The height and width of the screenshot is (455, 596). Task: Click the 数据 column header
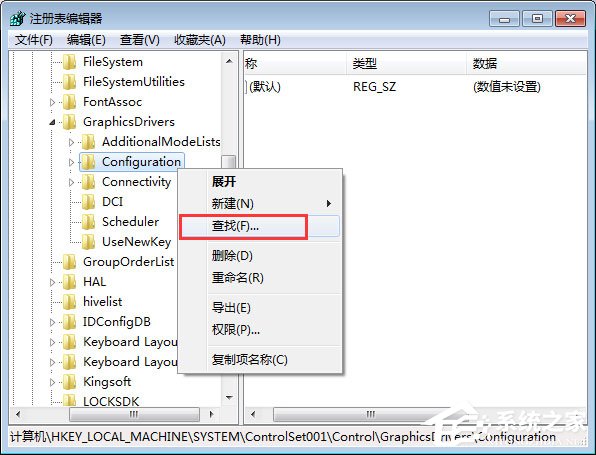526,63
